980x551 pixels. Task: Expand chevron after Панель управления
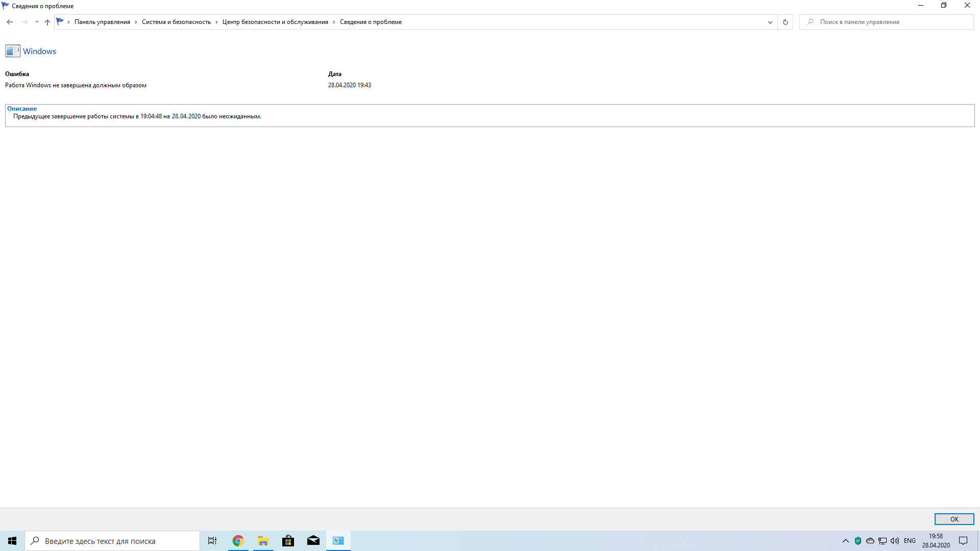coord(136,22)
